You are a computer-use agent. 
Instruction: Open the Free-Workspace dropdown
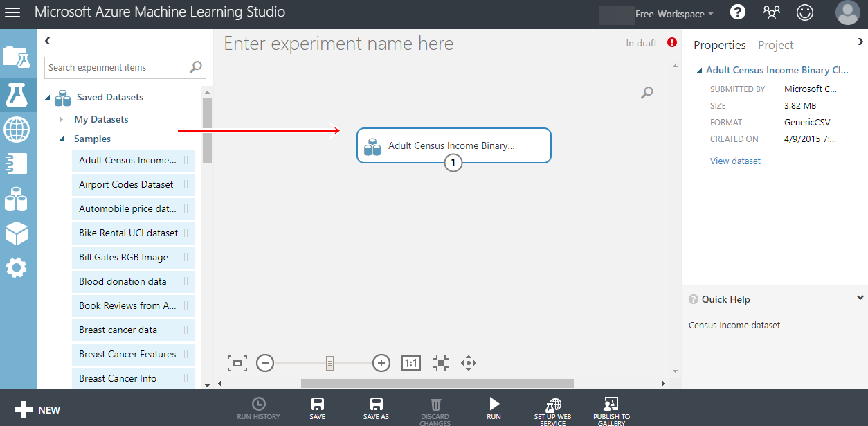tap(675, 14)
